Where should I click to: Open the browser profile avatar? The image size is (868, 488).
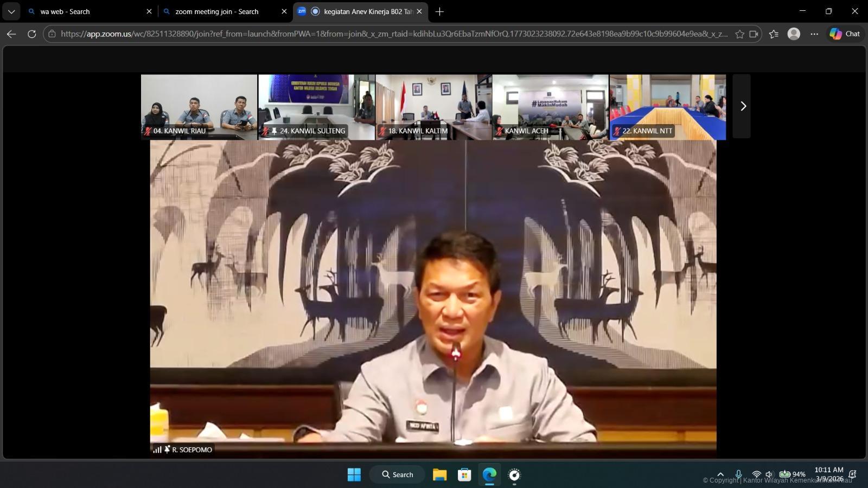[x=794, y=34]
